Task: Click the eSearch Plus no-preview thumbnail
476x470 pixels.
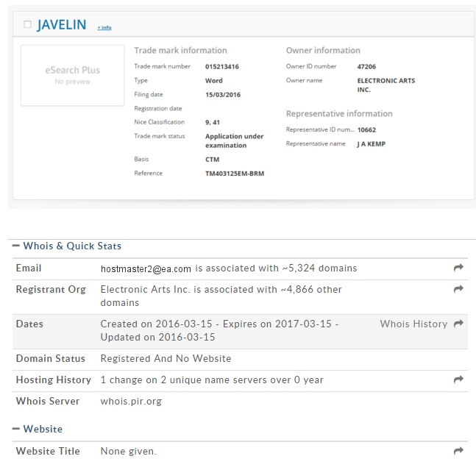Action: (73, 75)
